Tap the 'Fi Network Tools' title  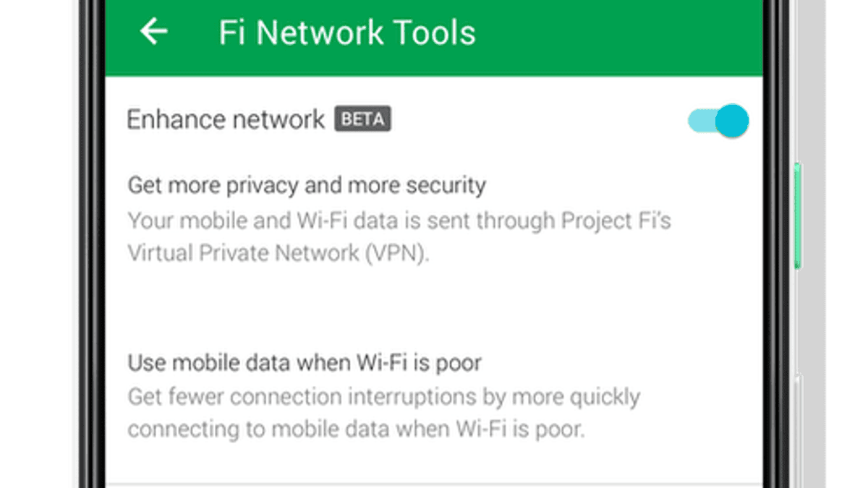[347, 33]
